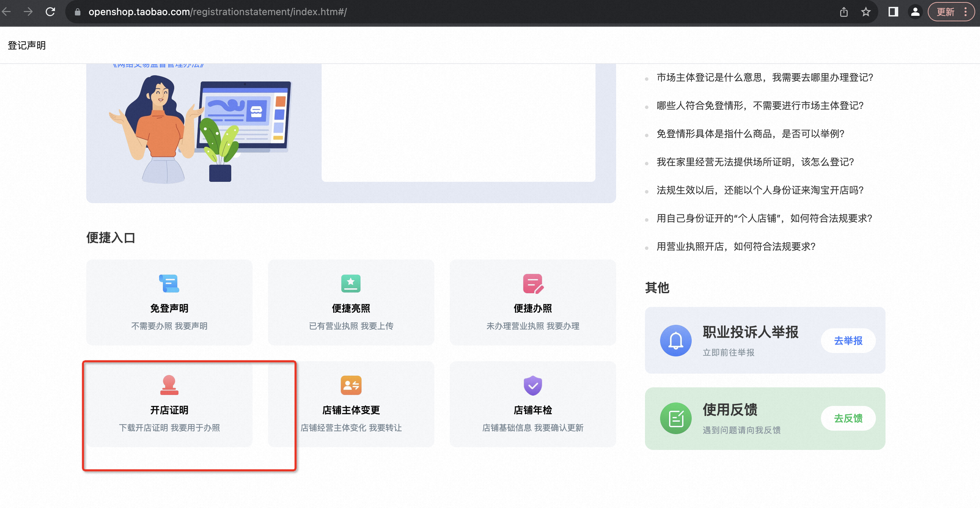Click text 店铺基础信息 我要确认更新

pyautogui.click(x=533, y=428)
